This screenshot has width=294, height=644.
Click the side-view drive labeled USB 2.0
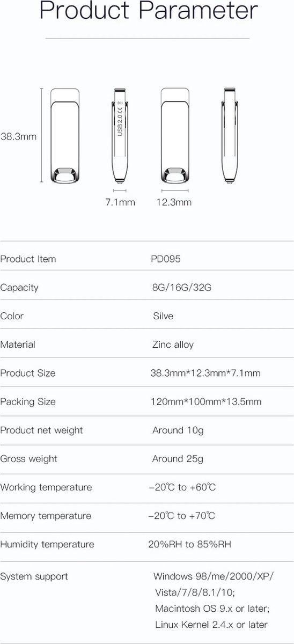click(120, 136)
